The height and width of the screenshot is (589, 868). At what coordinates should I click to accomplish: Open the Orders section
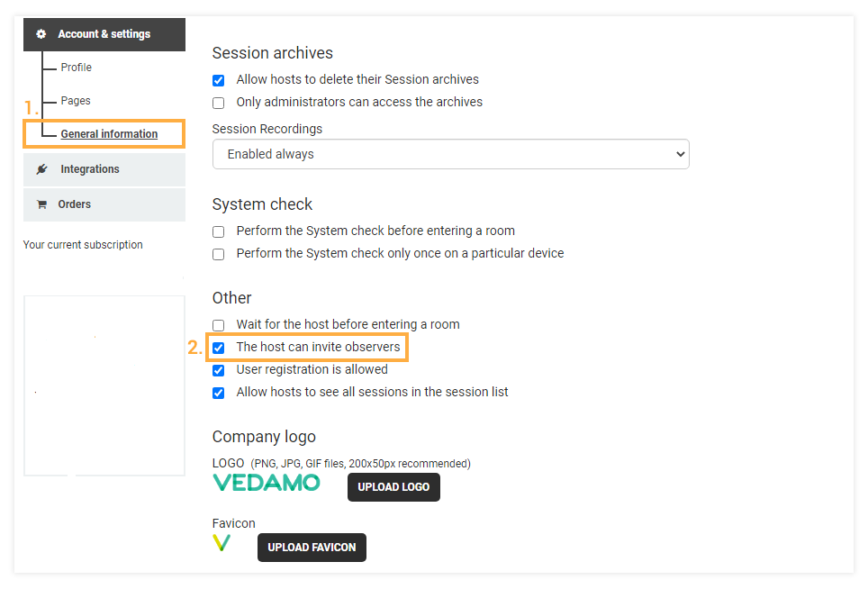(x=104, y=204)
